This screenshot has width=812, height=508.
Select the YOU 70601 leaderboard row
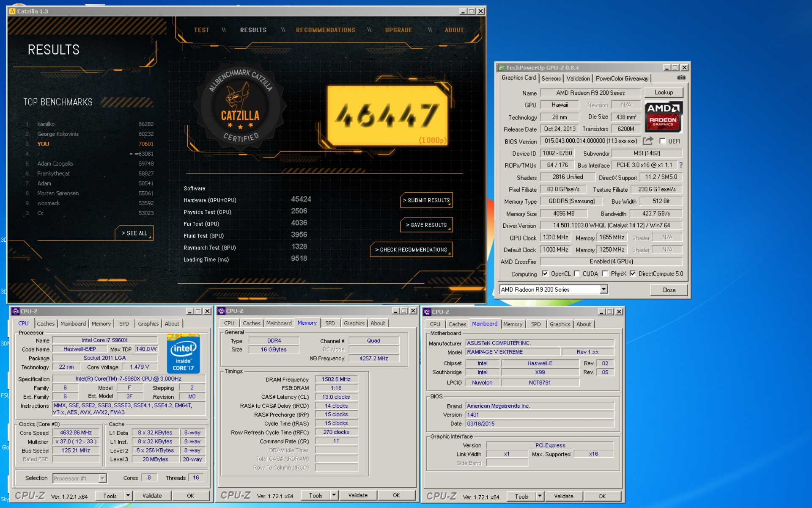[x=89, y=144]
